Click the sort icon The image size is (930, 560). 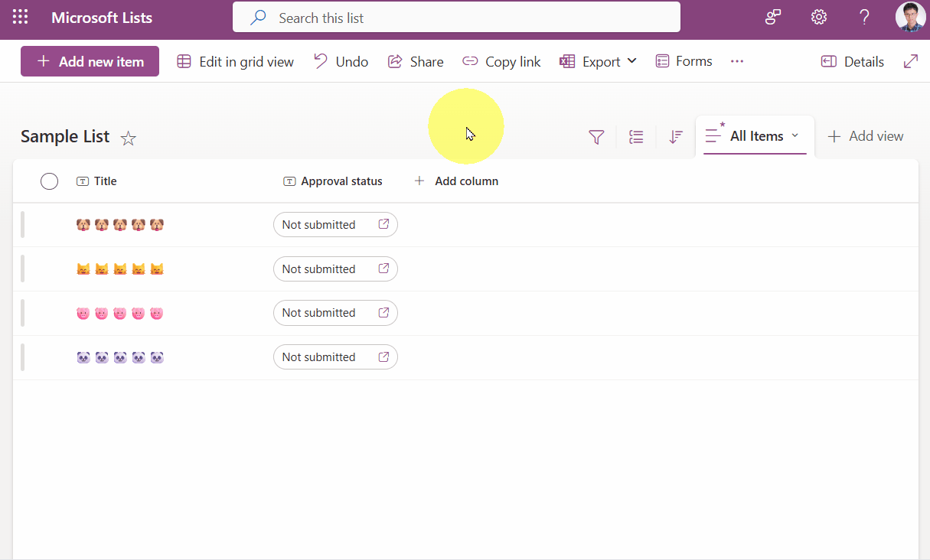click(x=675, y=137)
